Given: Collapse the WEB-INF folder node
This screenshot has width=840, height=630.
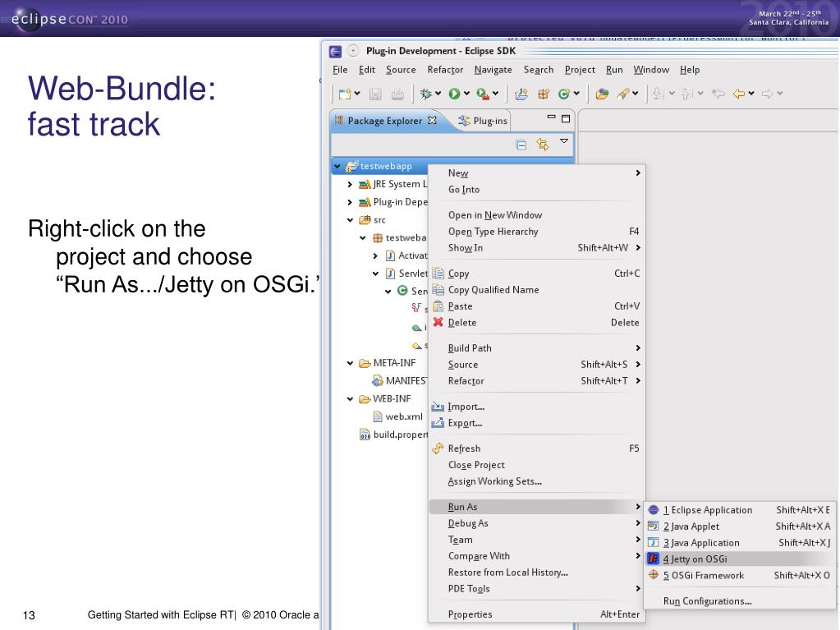Looking at the screenshot, I should 350,399.
